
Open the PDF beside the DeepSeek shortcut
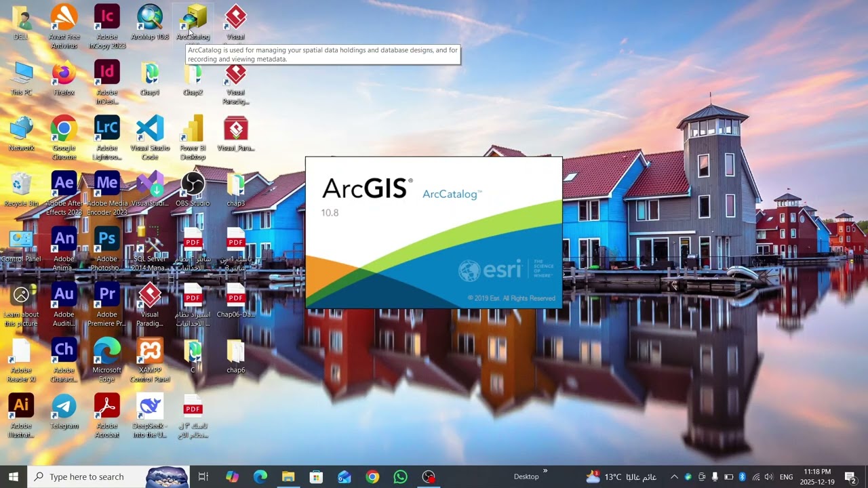point(193,415)
